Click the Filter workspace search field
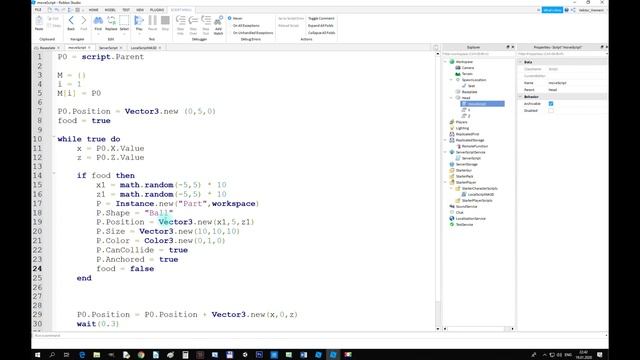 pos(477,54)
